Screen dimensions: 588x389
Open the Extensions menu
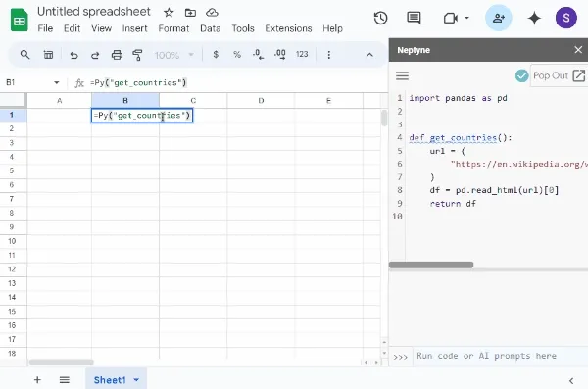288,28
